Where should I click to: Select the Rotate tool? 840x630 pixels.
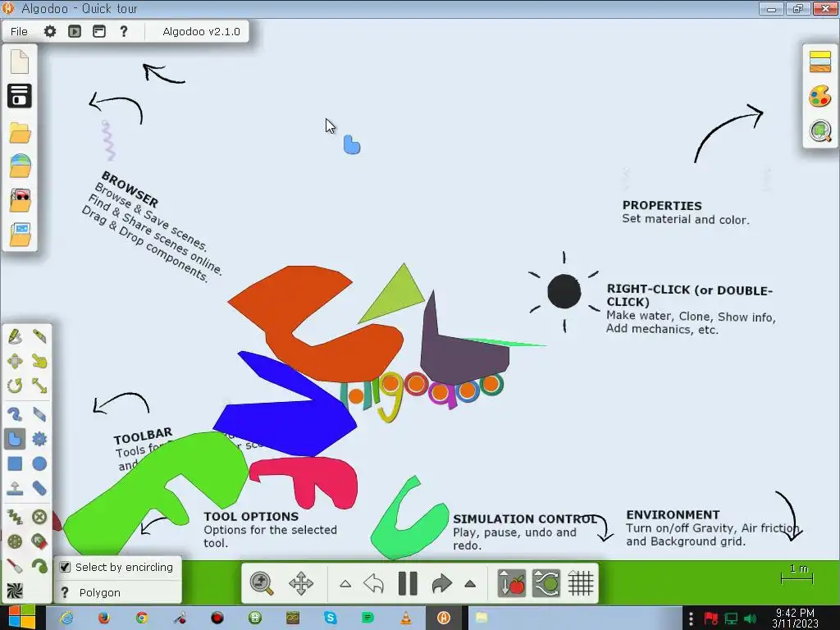click(x=15, y=386)
